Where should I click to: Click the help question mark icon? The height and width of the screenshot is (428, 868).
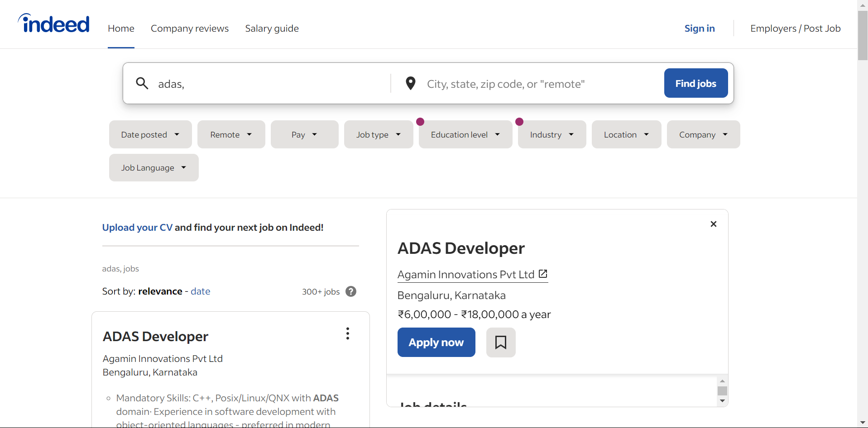pos(351,291)
